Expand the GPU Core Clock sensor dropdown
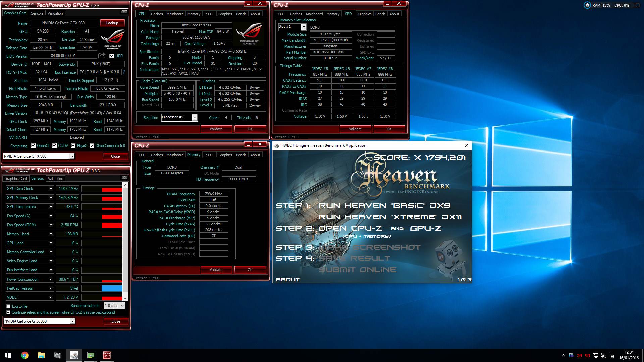The height and width of the screenshot is (362, 644). point(51,189)
